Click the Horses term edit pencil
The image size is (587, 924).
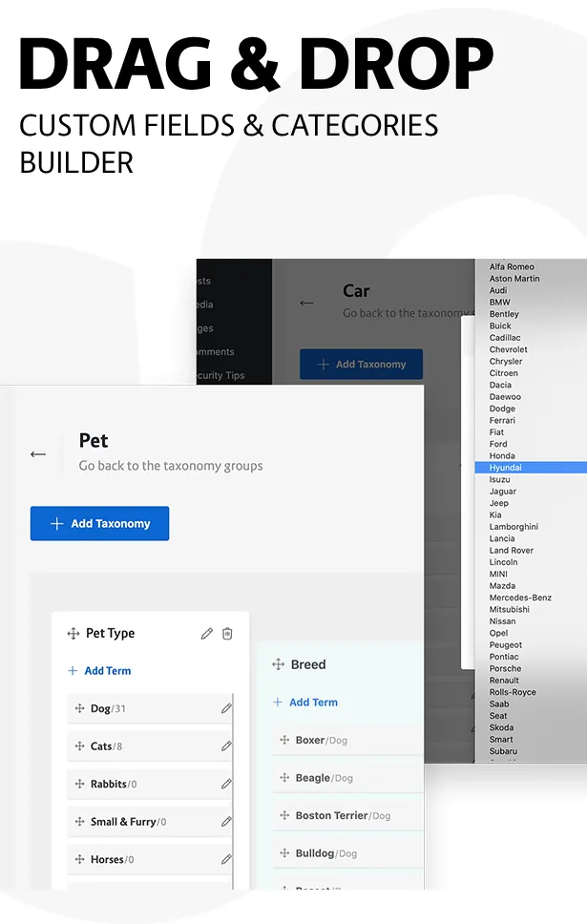point(226,859)
